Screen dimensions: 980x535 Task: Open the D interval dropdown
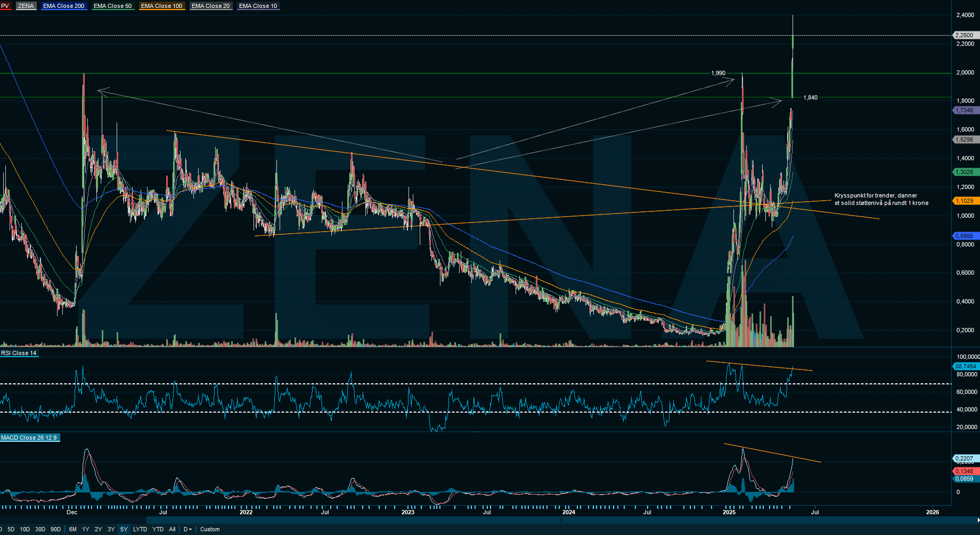pos(187,529)
